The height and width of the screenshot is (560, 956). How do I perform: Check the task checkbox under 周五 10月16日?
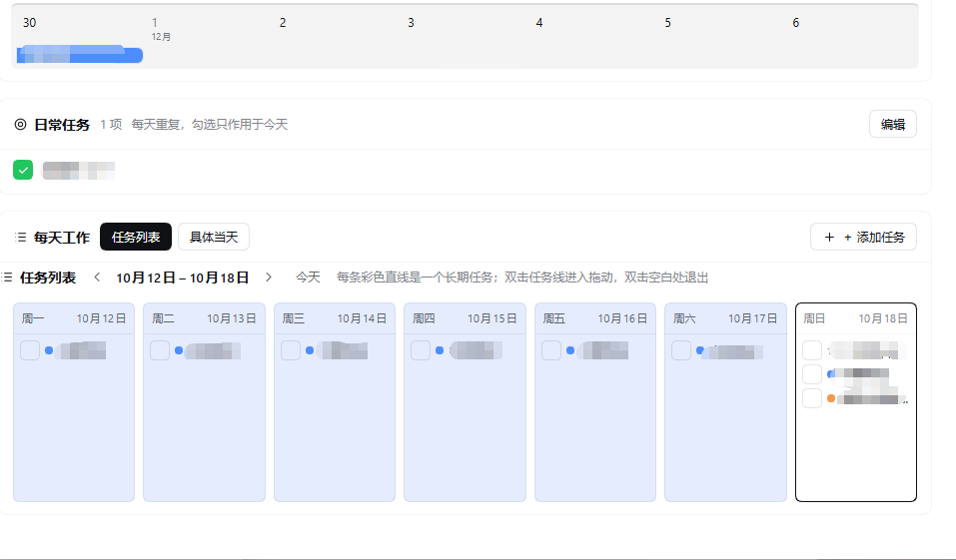pos(551,350)
